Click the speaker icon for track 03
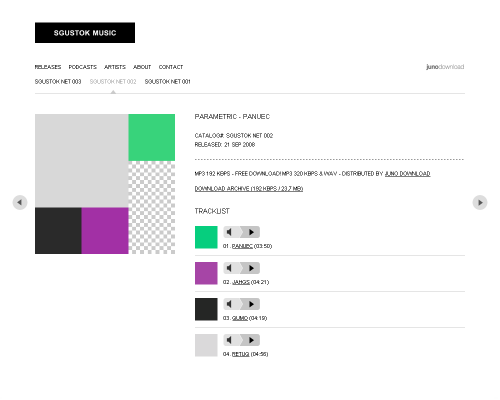 click(230, 304)
